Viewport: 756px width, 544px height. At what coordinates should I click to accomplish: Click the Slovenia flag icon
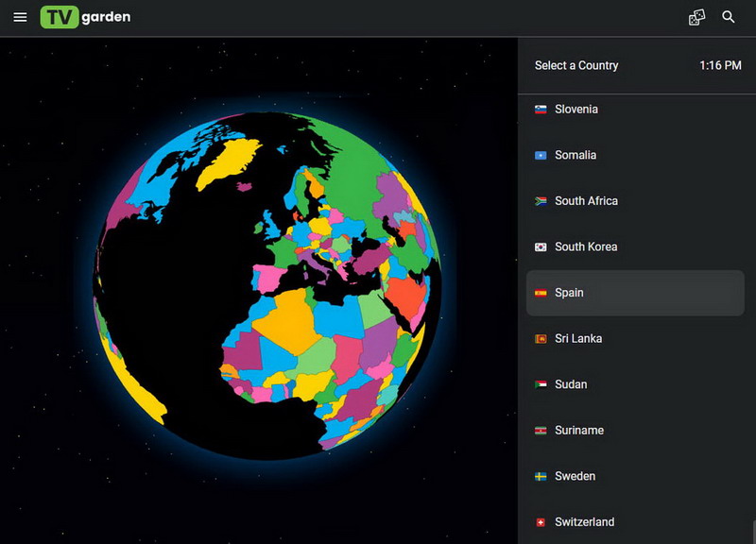coord(541,110)
